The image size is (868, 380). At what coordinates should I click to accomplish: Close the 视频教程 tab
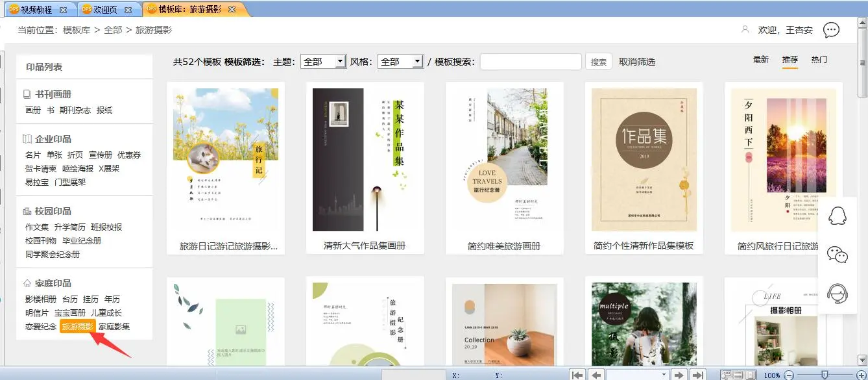63,10
